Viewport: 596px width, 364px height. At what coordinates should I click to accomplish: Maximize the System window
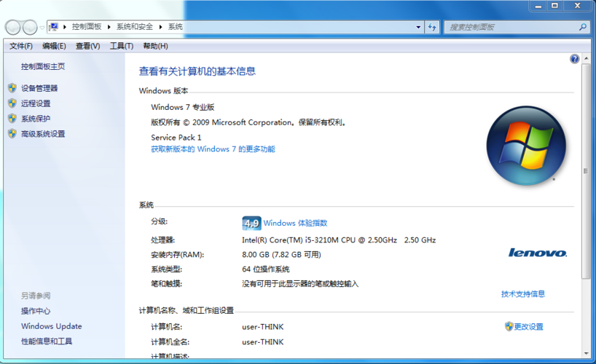pyautogui.click(x=555, y=6)
